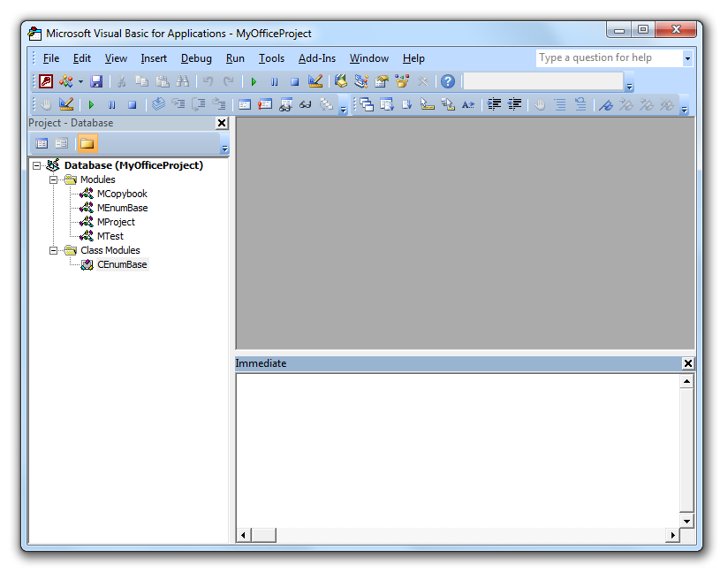Click the Cut scissors icon
This screenshot has width=728, height=572.
(122, 82)
